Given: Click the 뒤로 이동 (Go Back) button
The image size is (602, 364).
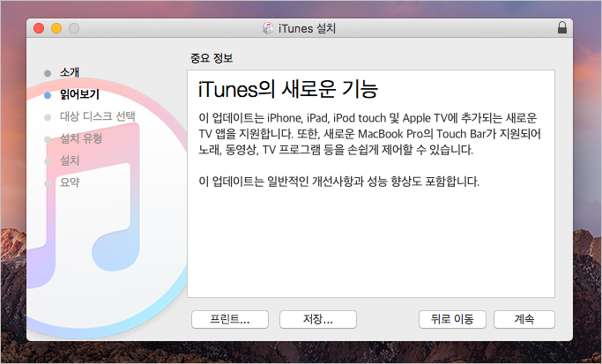Looking at the screenshot, I should (x=452, y=319).
